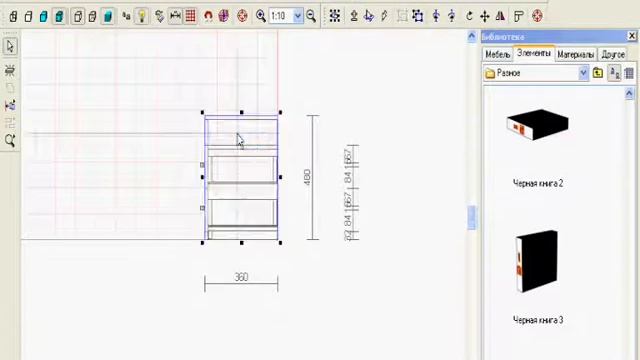Toggle the library alphabetical sort icon

coord(614,73)
